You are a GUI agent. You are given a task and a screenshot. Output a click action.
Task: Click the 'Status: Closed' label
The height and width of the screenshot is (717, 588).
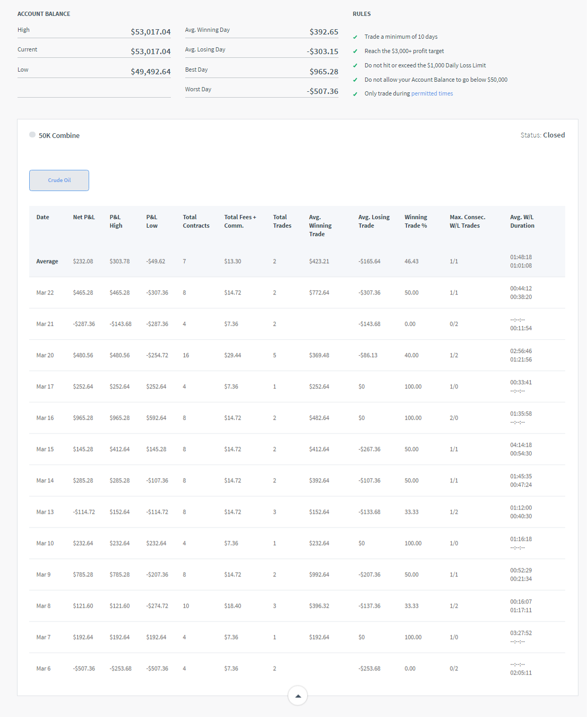click(x=542, y=135)
